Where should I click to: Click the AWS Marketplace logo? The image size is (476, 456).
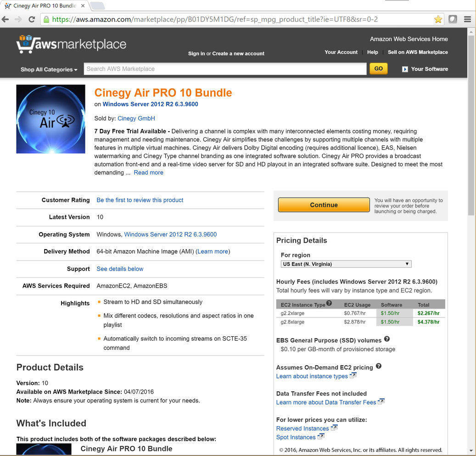71,44
